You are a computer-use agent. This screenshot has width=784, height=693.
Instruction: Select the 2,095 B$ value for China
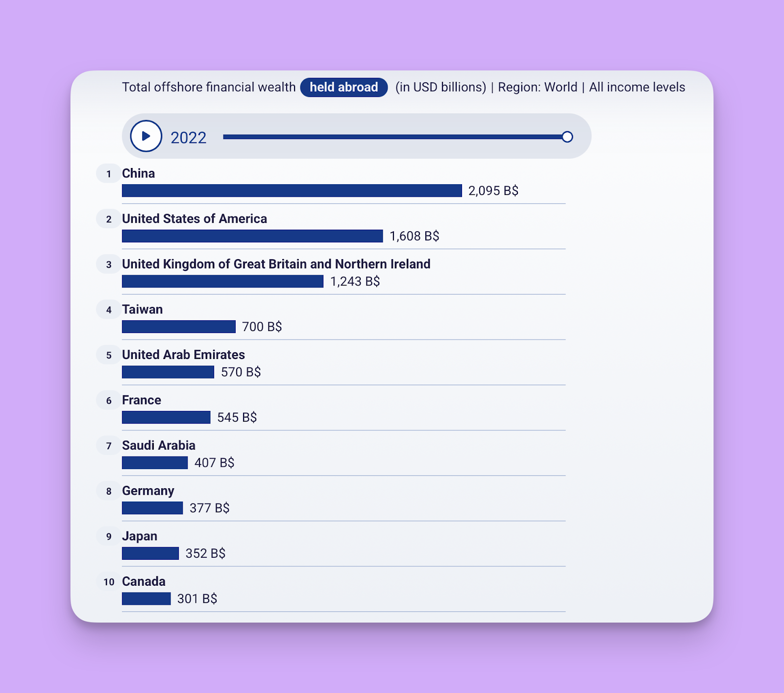[x=494, y=191]
